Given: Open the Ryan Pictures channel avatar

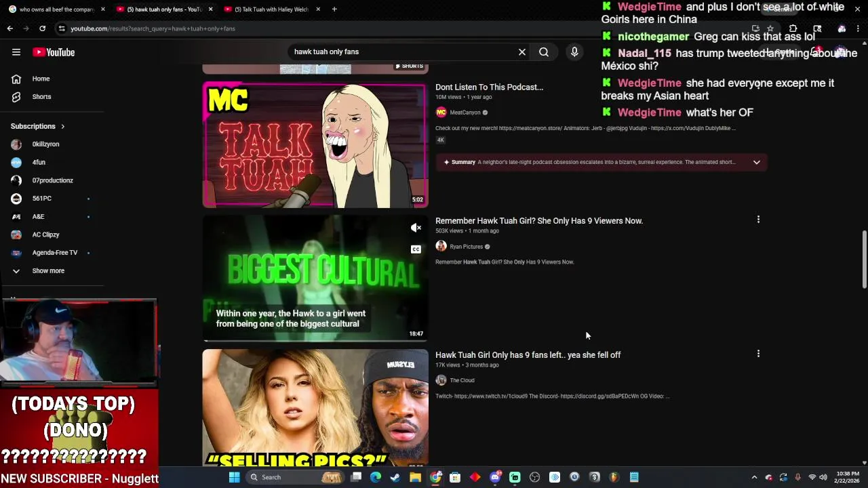Looking at the screenshot, I should 441,247.
